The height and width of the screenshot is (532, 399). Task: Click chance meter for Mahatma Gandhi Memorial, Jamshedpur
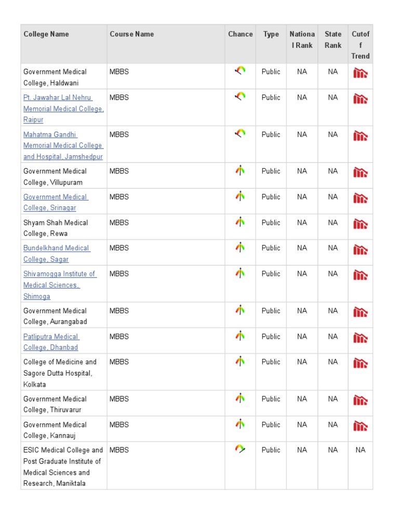(240, 134)
